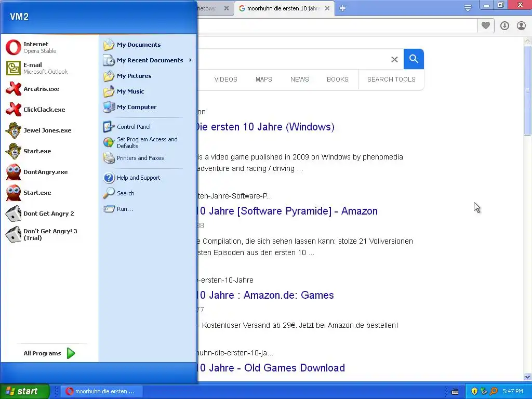
Task: Open Opera downloads icon
Action: [x=504, y=25]
